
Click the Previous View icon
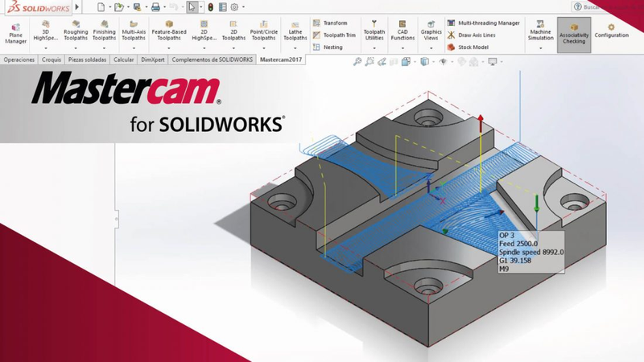point(382,62)
